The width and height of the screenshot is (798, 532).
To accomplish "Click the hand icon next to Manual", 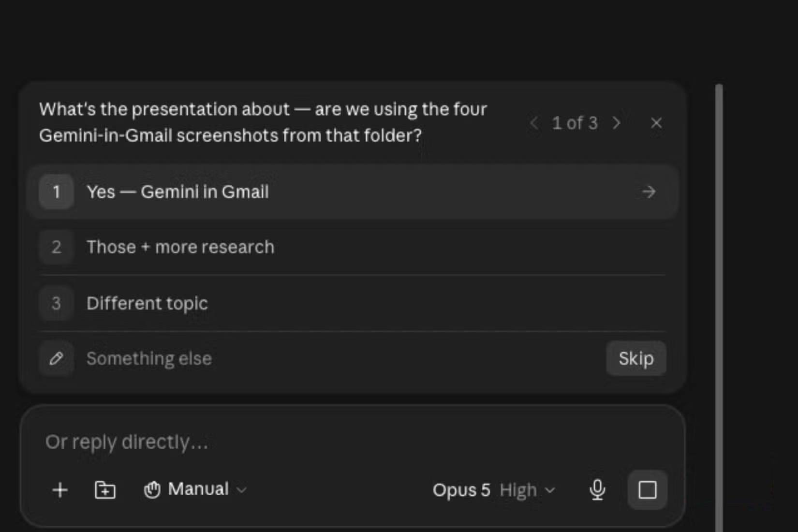I will coord(152,489).
